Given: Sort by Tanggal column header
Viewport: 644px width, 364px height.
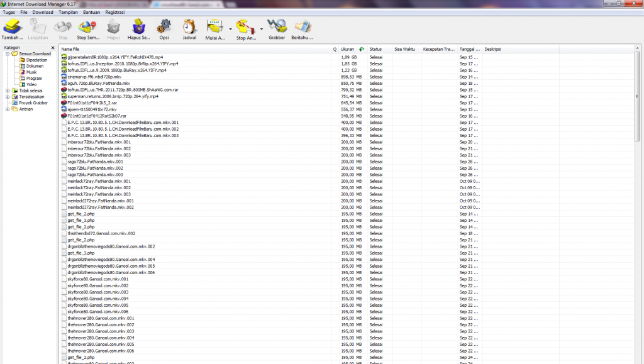Looking at the screenshot, I should point(470,49).
